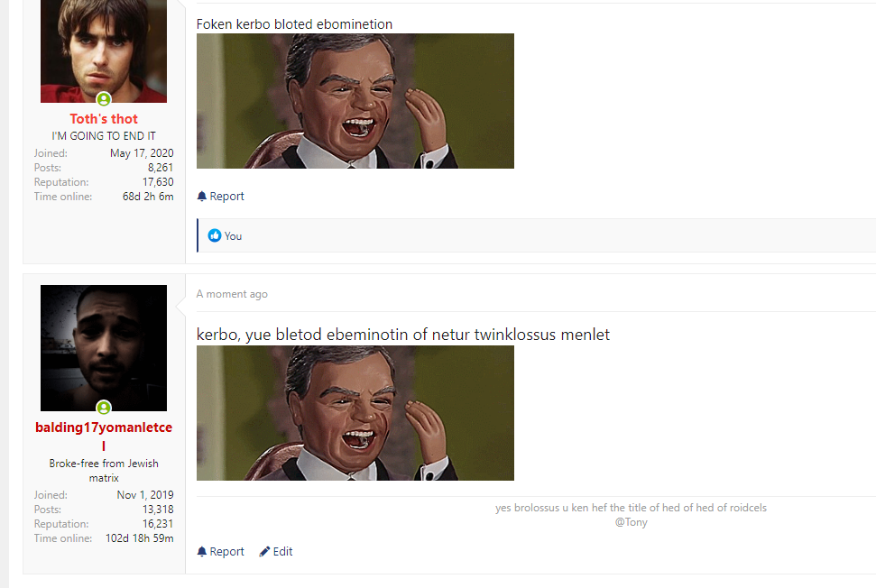This screenshot has height=588, width=876.
Task: Click Toth's thot post count 8,261
Action: point(161,168)
